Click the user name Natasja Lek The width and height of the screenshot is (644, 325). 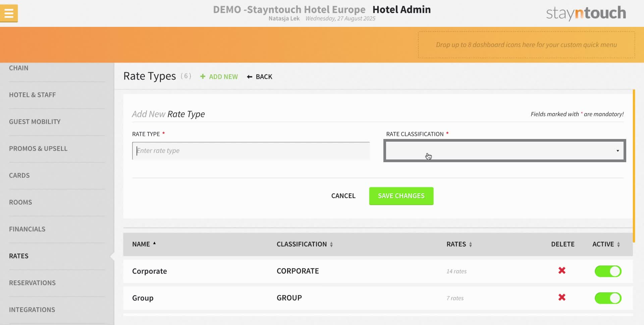pyautogui.click(x=284, y=18)
